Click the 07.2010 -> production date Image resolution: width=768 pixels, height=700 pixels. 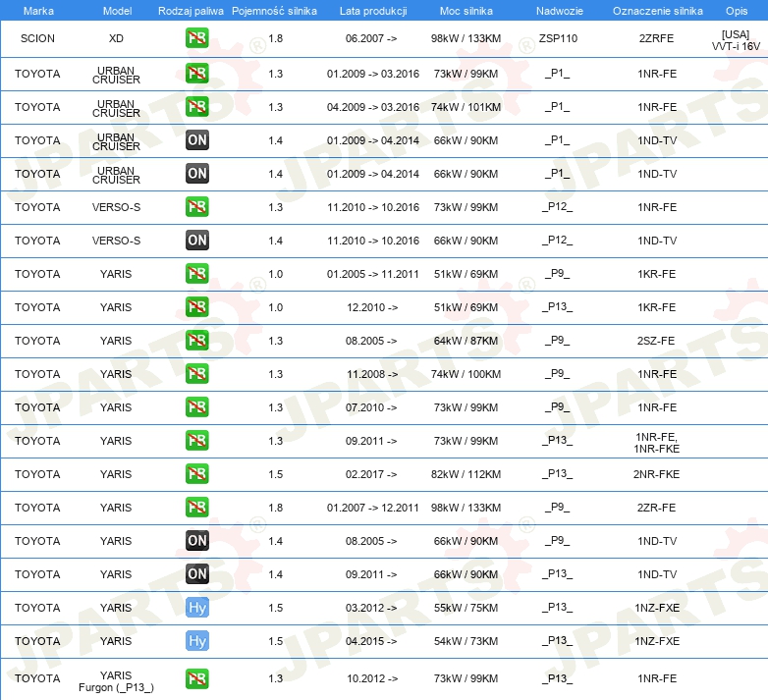(x=371, y=407)
